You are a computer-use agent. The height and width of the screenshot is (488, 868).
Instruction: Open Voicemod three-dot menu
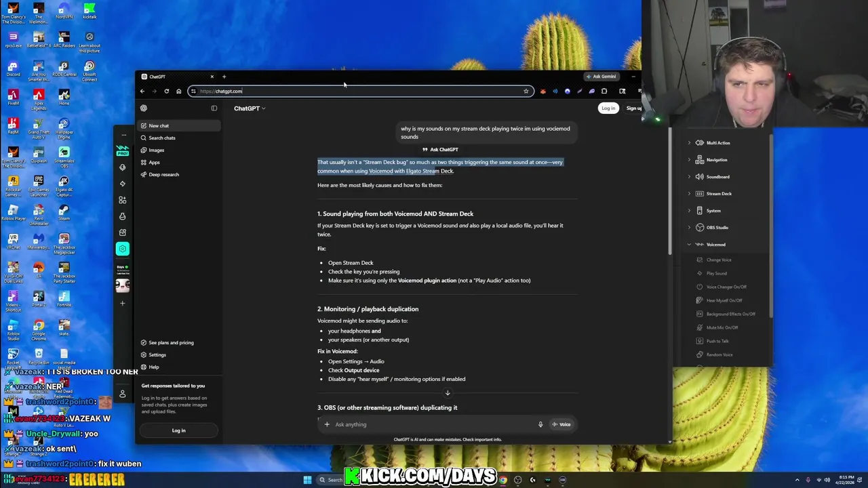pos(123,135)
